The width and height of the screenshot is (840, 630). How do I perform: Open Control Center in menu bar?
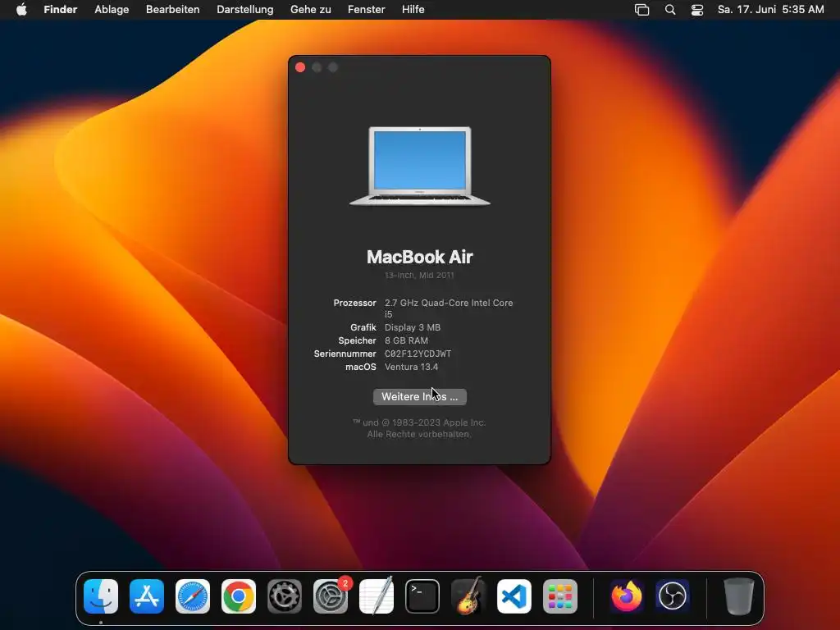697,10
